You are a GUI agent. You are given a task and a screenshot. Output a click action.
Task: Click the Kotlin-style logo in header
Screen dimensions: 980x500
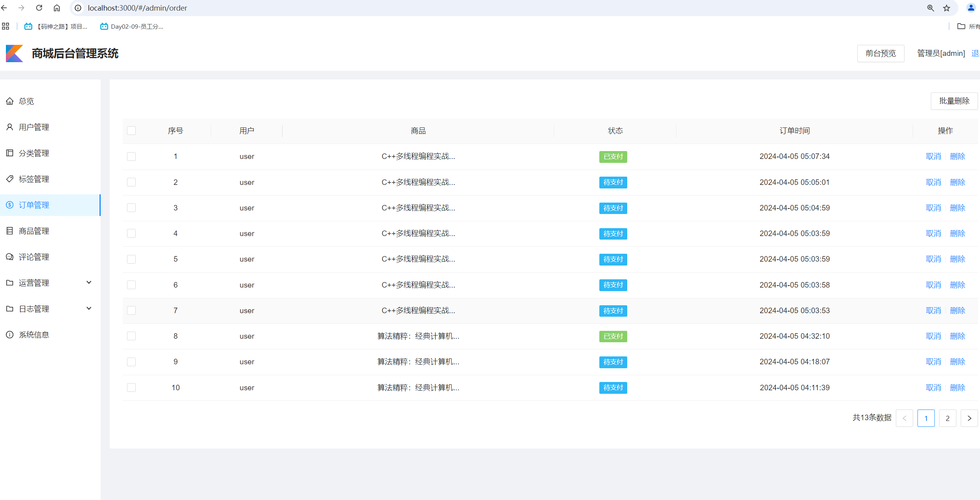tap(15, 54)
